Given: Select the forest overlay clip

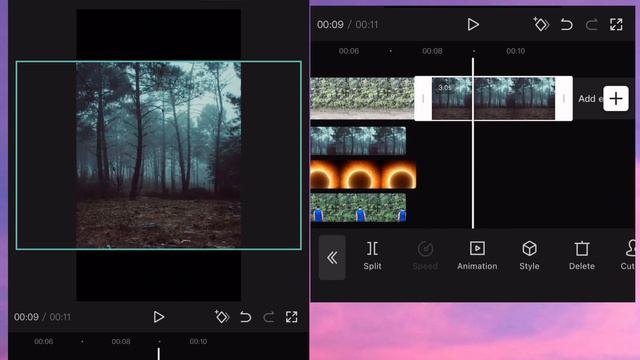Looking at the screenshot, I should tap(358, 141).
